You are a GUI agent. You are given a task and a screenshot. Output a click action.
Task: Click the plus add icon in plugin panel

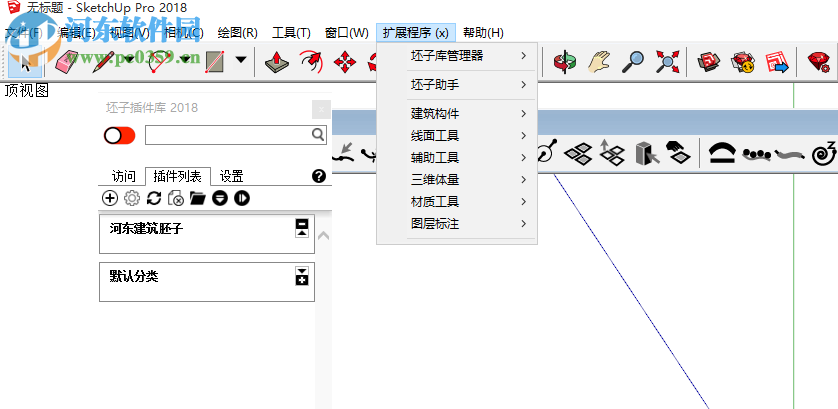[110, 198]
